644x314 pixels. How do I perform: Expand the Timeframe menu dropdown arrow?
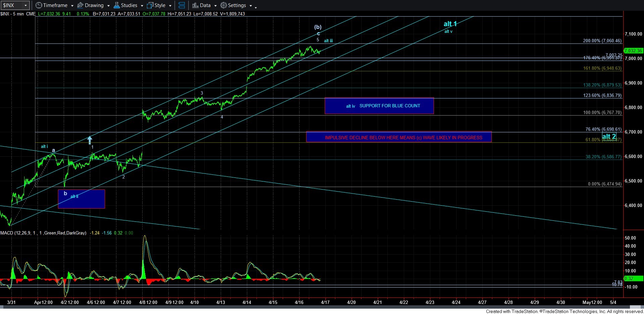pyautogui.click(x=72, y=6)
